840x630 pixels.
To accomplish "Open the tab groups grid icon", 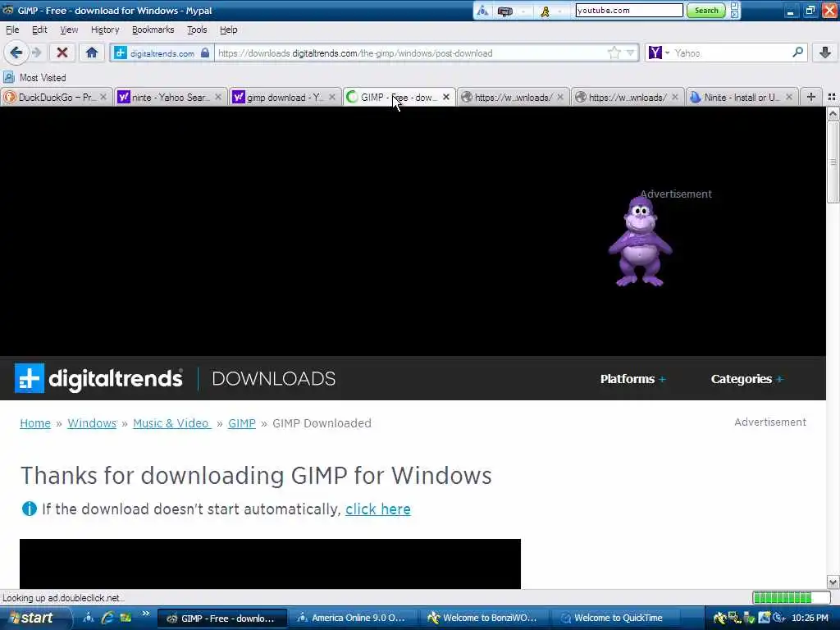I will (832, 97).
